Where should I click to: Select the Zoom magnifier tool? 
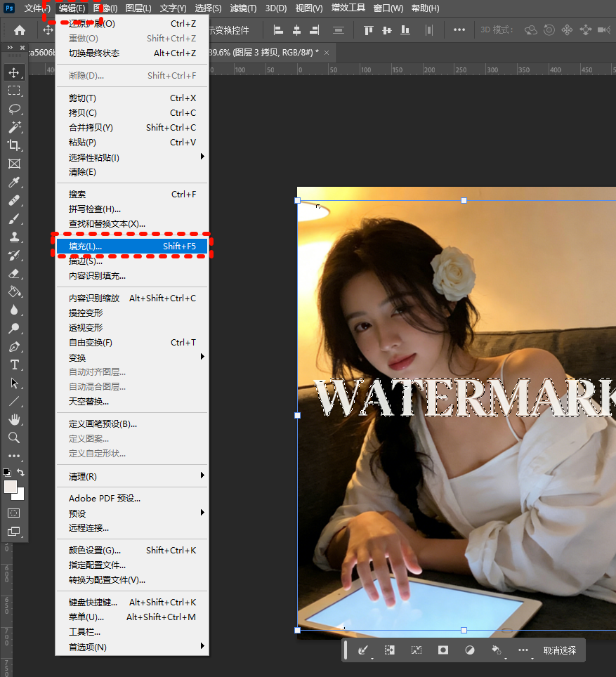pos(14,438)
